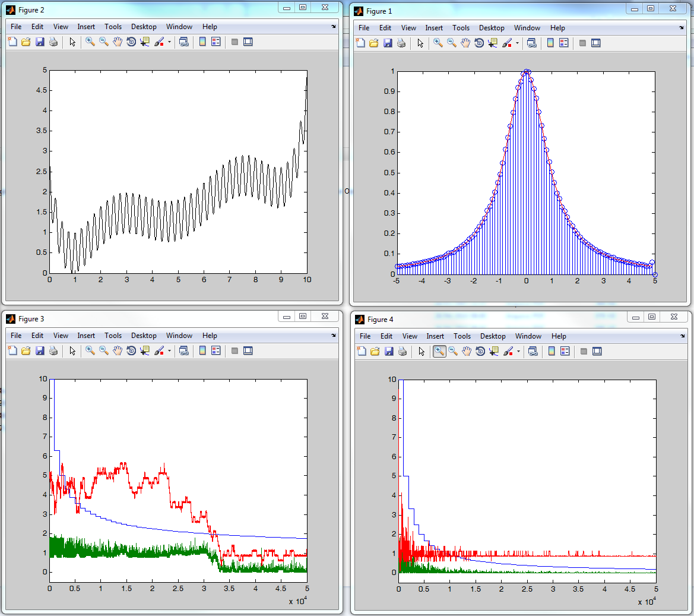Enable Zoom In tool in Figure 2

(90, 42)
